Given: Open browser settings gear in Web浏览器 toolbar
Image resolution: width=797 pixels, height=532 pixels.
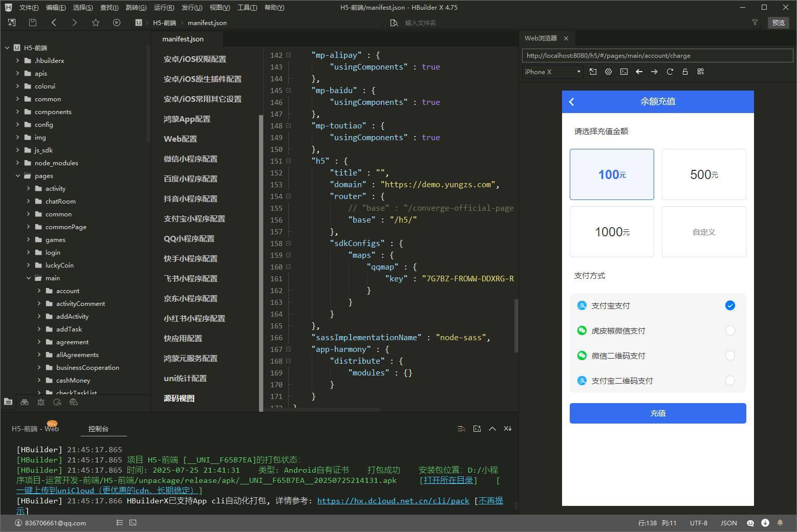Looking at the screenshot, I should click(x=608, y=72).
